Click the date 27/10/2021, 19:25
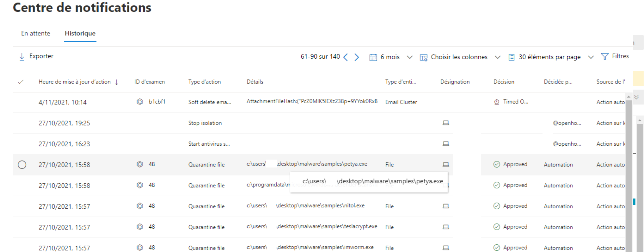This screenshot has height=252, width=644. (64, 123)
